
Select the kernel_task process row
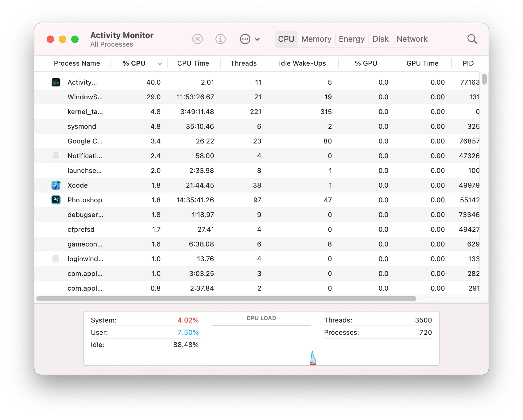[x=85, y=112]
